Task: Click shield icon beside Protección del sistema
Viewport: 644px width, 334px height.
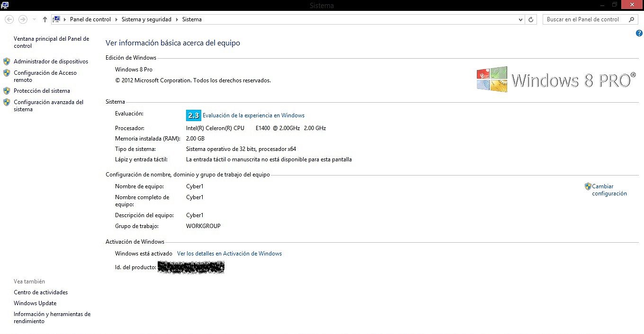Action: 7,91
